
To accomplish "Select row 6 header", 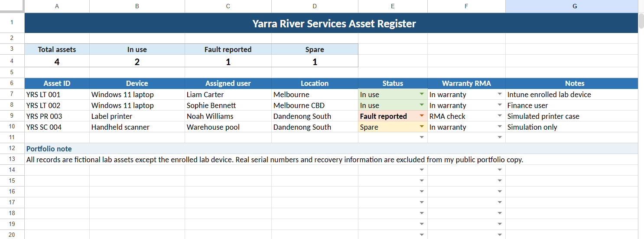I will [x=12, y=83].
